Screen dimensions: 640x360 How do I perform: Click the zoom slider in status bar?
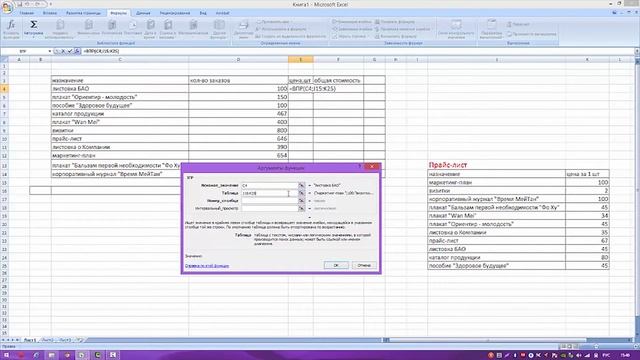tap(596, 346)
